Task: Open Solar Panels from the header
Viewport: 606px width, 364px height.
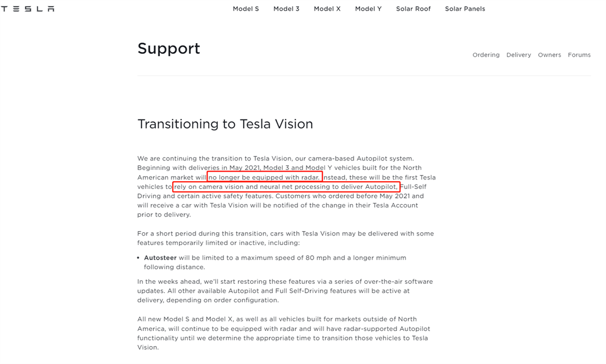Action: (x=465, y=9)
